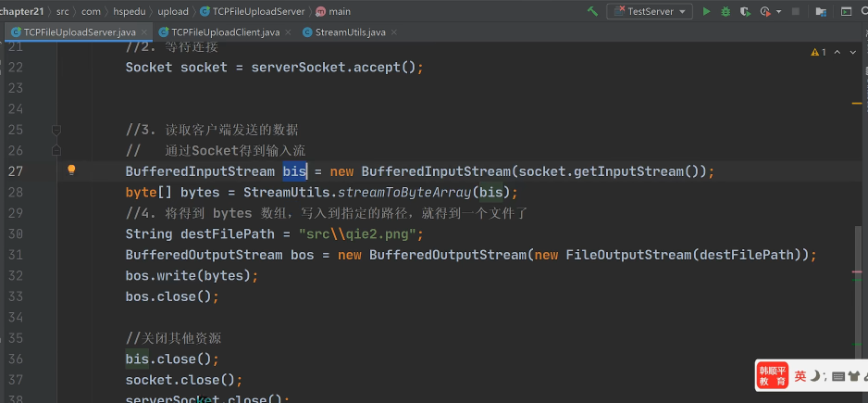Click line number 33 in the gutter
Viewport: 868px width, 403px height.
(x=16, y=296)
